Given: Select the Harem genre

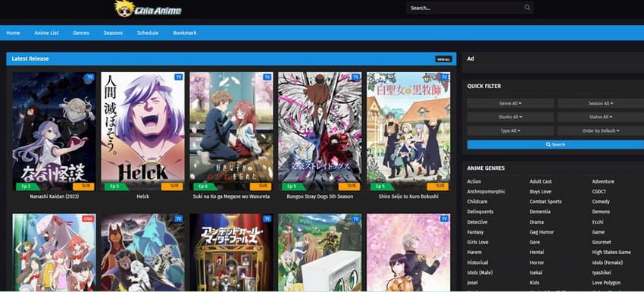Looking at the screenshot, I should click(x=474, y=252).
